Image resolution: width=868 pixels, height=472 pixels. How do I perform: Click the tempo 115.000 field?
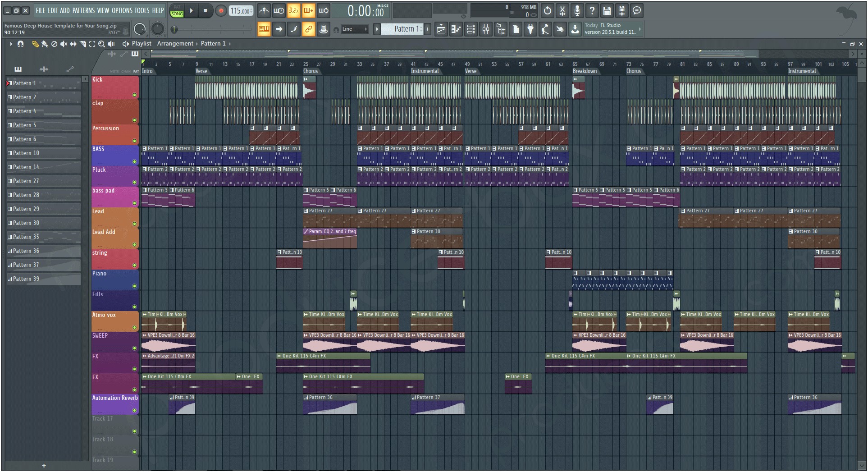tap(241, 11)
